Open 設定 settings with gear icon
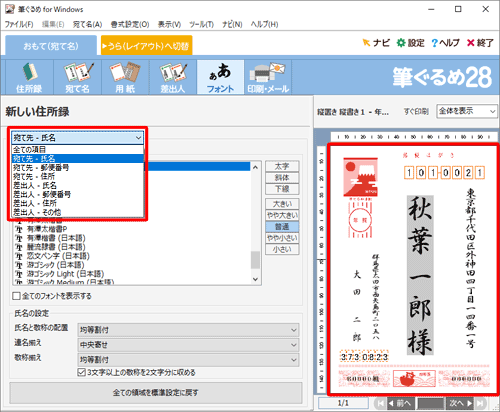This screenshot has height=412, width=500. [410, 43]
